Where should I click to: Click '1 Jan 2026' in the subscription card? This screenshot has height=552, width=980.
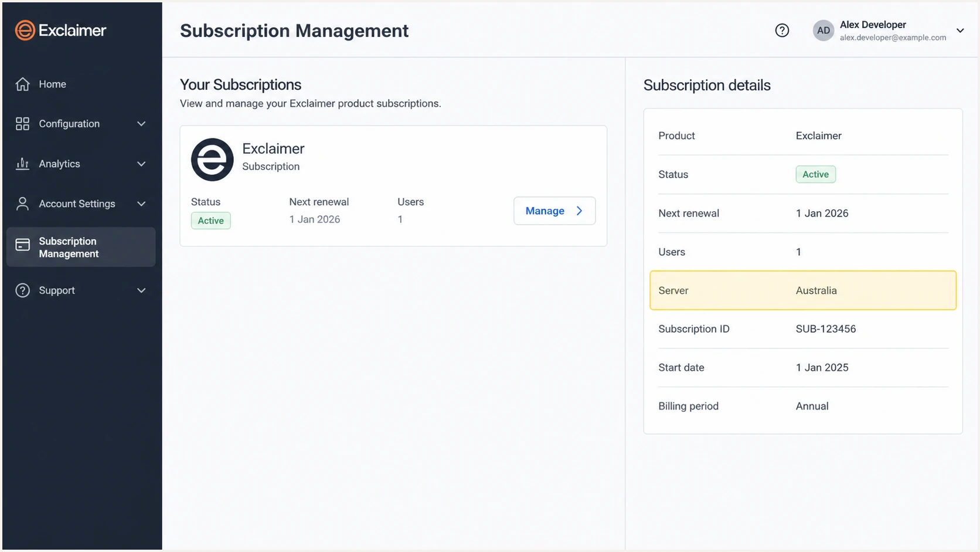[315, 219]
